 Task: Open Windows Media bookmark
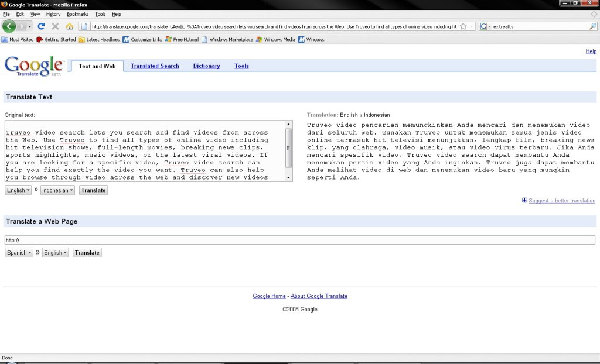[x=275, y=39]
